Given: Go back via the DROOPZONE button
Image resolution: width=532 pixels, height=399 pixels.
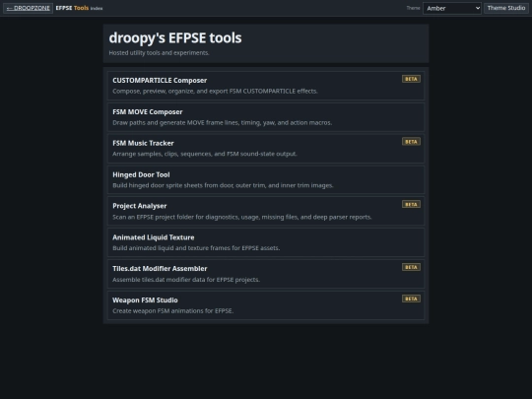Looking at the screenshot, I should [28, 8].
